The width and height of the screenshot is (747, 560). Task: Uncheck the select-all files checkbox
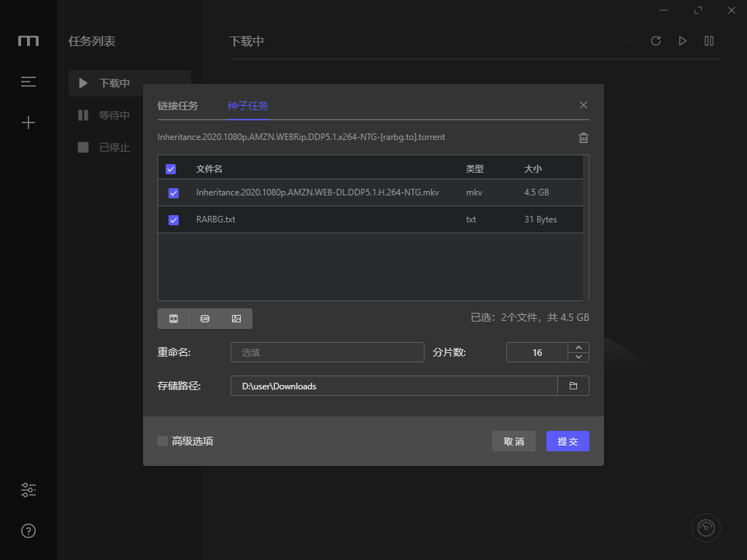pos(171,168)
